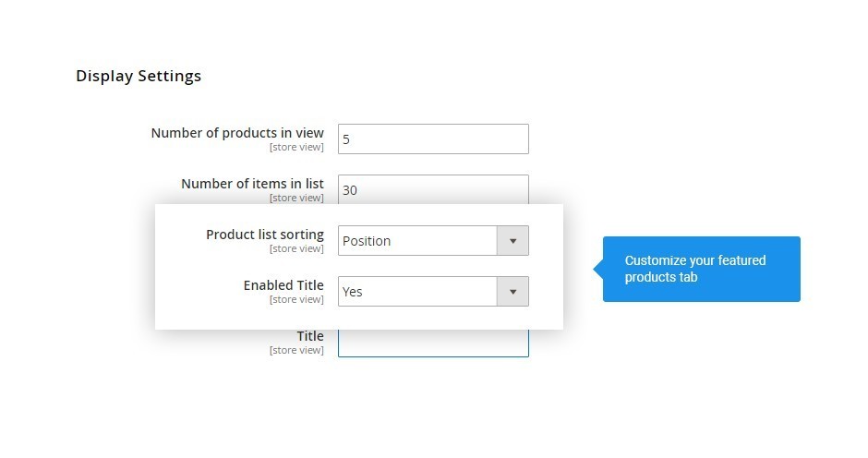Click [store view] beneath Enabled Title
The image size is (868, 458).
296,299
